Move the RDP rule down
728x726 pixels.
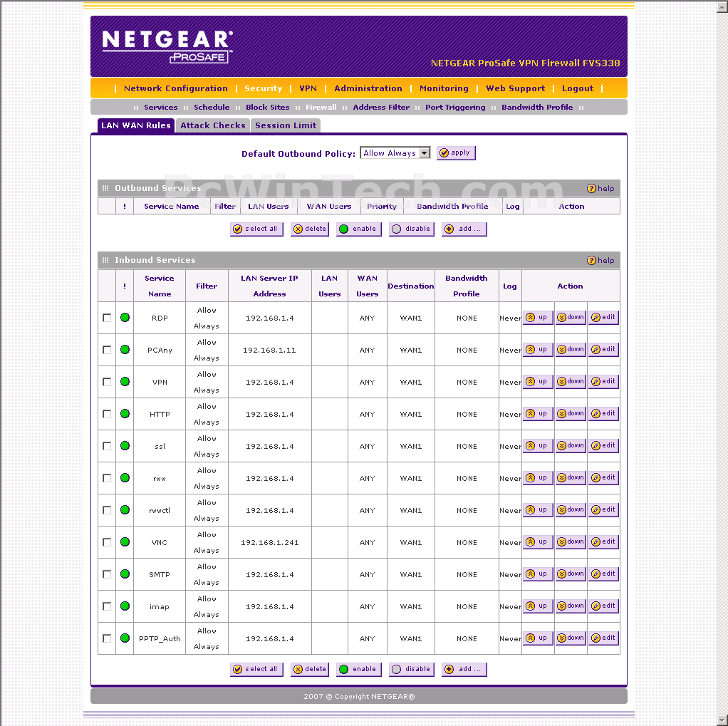(571, 318)
